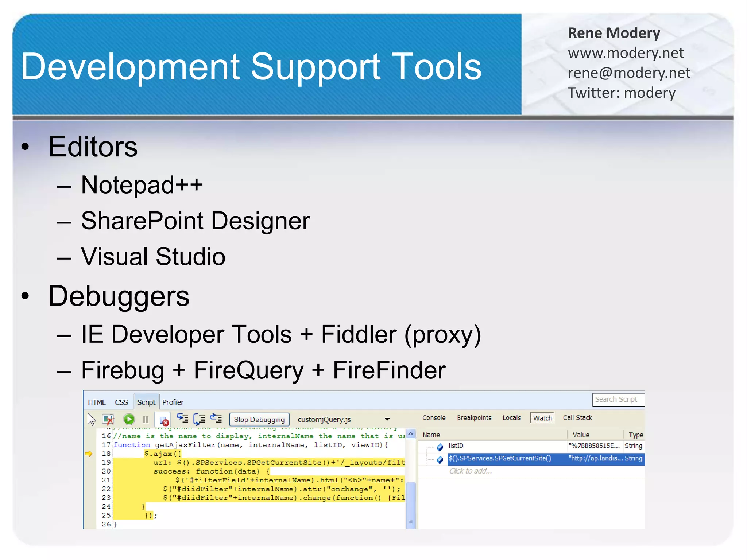Click the $.ajax({ code line

pos(163,454)
